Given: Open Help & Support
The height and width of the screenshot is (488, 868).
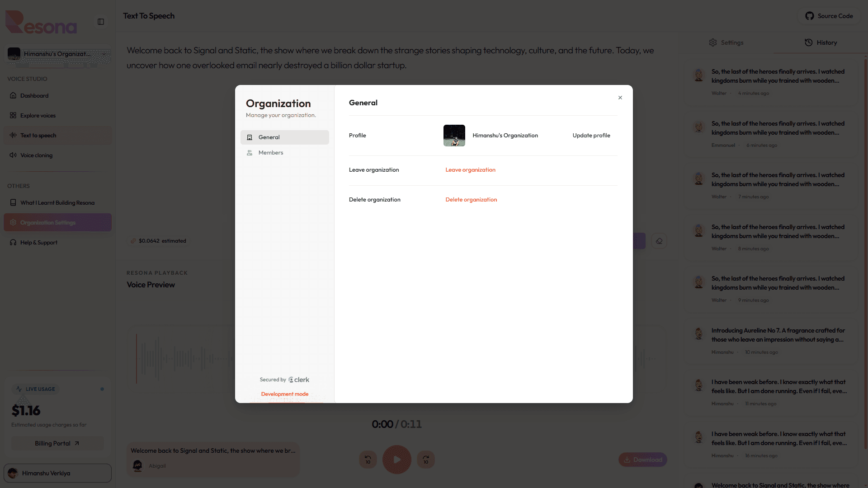Looking at the screenshot, I should click(58, 243).
